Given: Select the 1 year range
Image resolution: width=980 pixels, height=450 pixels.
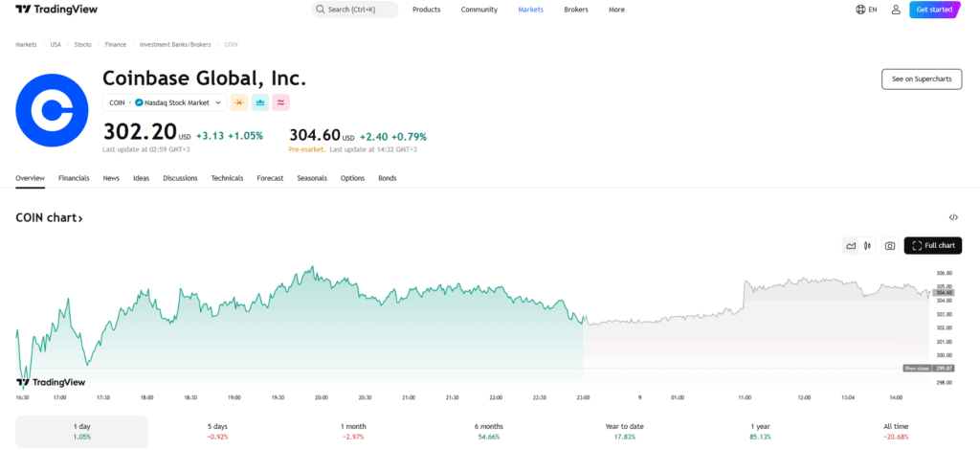Looking at the screenshot, I should (760, 431).
